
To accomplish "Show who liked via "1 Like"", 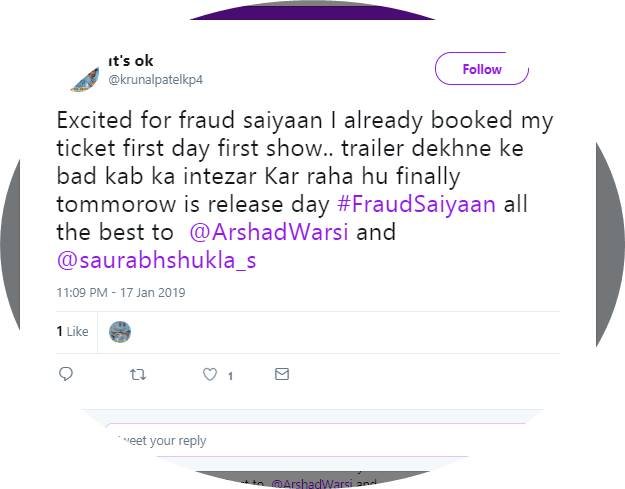I will coord(72,331).
